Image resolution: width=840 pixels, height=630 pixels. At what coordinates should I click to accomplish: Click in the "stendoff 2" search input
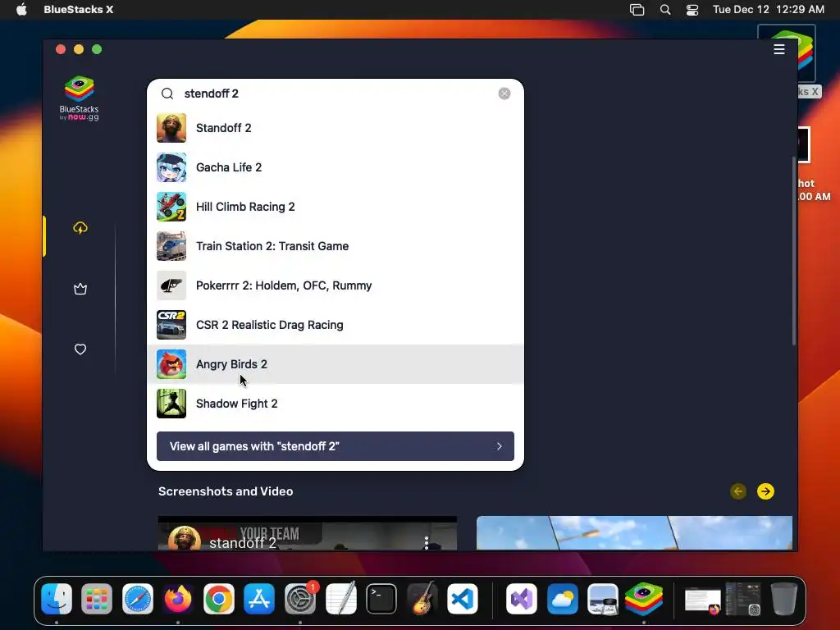(337, 94)
